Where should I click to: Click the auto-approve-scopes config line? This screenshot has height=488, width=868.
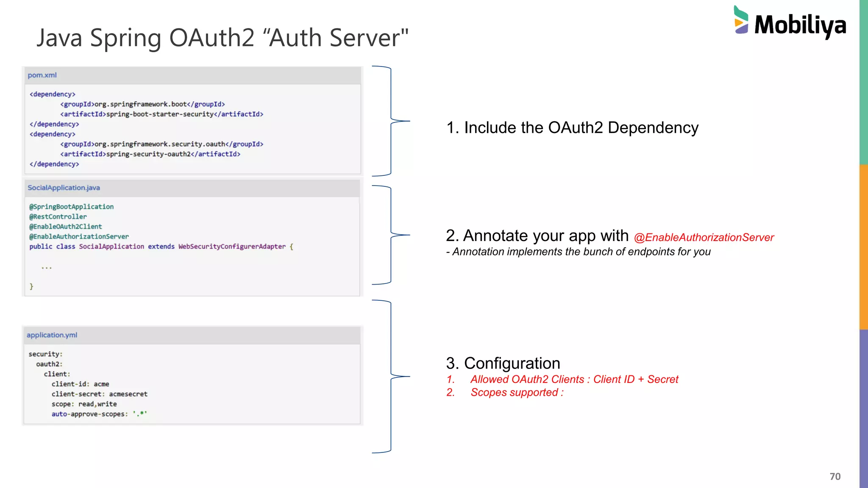[99, 414]
